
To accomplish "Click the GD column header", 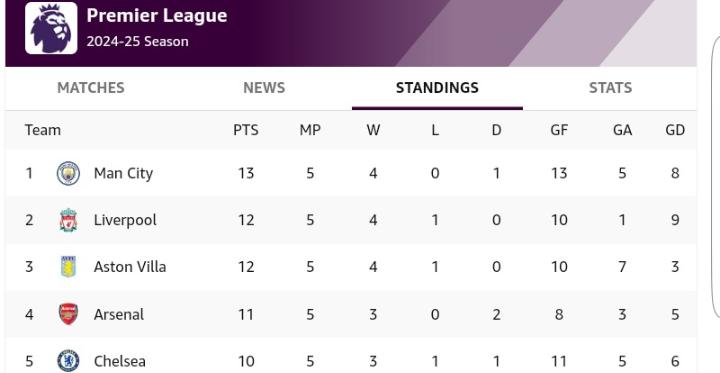I will (675, 130).
